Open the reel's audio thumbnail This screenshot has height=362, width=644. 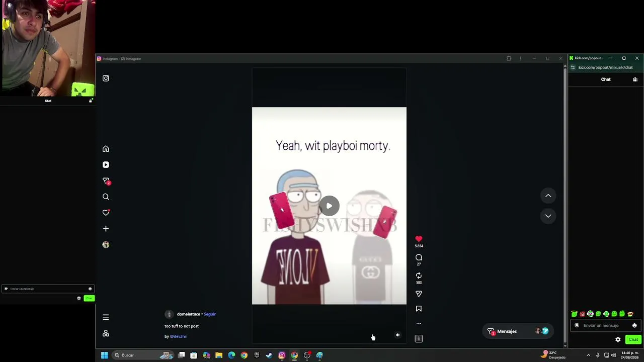(x=419, y=338)
